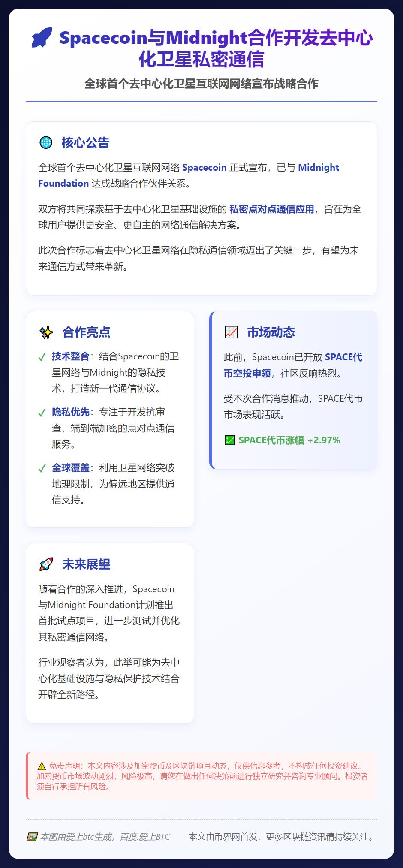Click the 核心公告 heading

coord(85,142)
